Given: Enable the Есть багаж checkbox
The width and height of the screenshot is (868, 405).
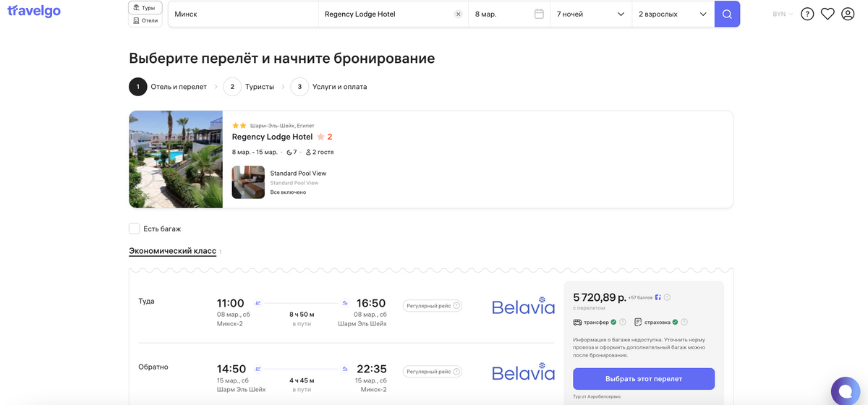Looking at the screenshot, I should click(135, 229).
